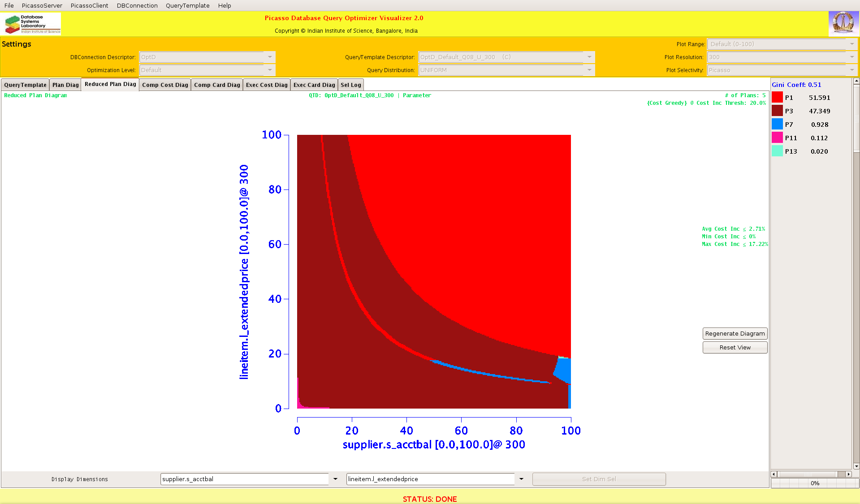Click the IISc emblem icon

pyautogui.click(x=843, y=23)
